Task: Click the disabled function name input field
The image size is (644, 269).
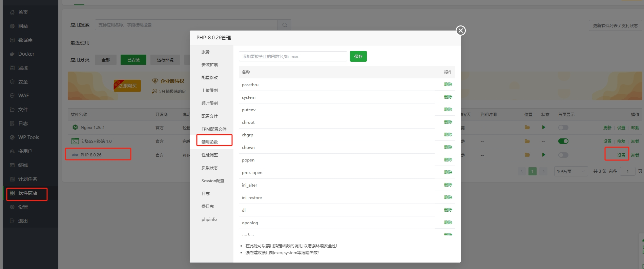Action: coord(293,56)
